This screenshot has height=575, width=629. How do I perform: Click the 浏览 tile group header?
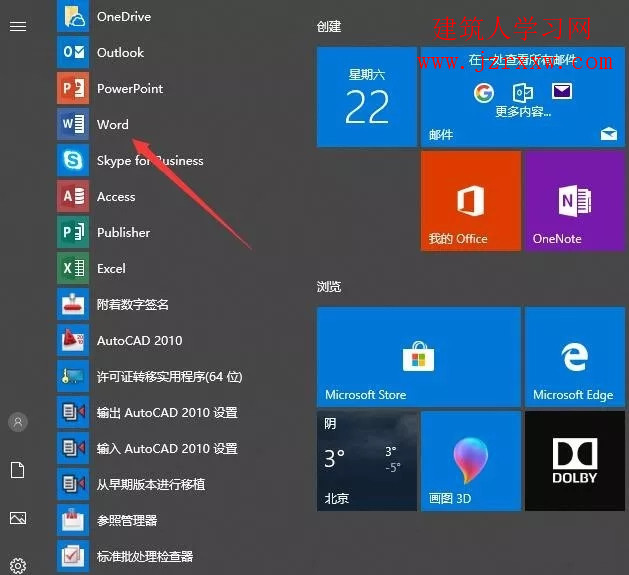[329, 287]
